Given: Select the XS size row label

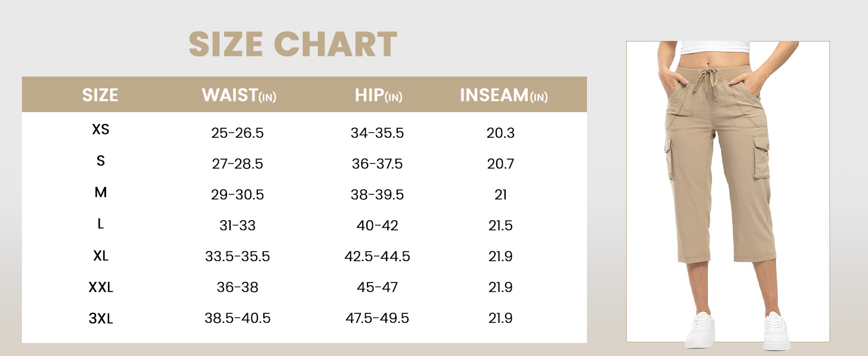Looking at the screenshot, I should click(x=101, y=129).
